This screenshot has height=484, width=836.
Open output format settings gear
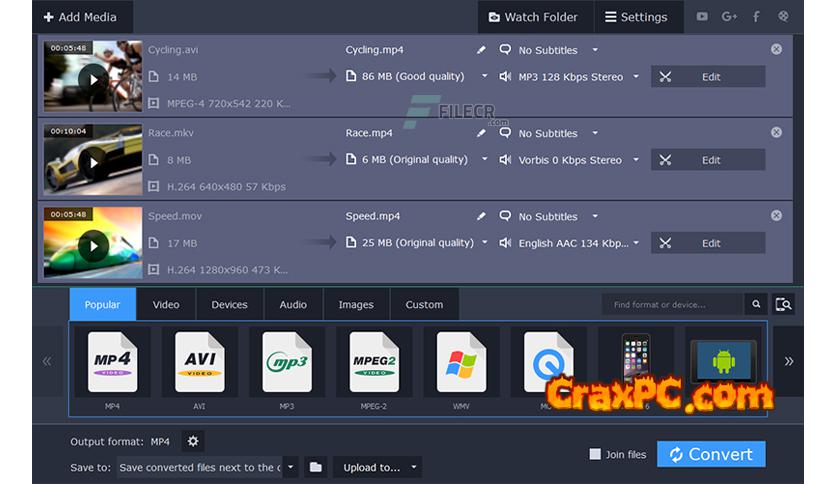point(193,441)
